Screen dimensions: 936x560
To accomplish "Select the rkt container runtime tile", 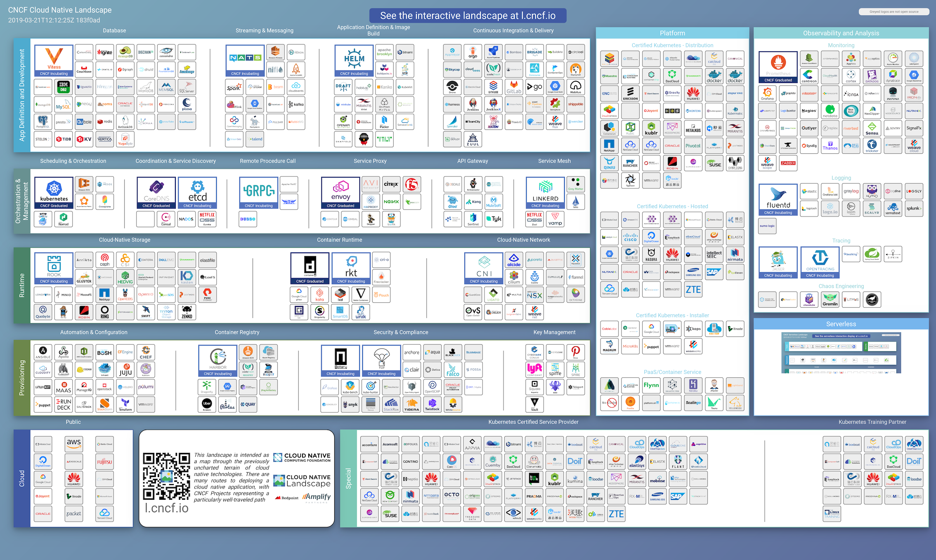I will pos(351,268).
